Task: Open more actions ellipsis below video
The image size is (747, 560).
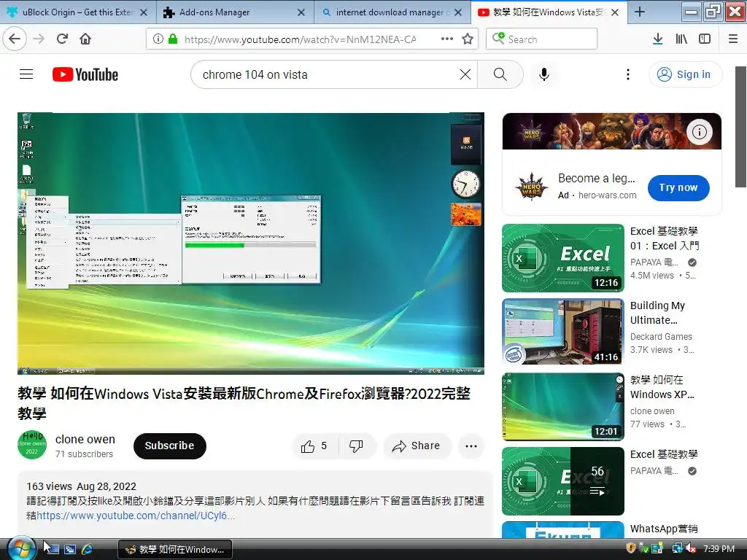Action: (x=471, y=446)
